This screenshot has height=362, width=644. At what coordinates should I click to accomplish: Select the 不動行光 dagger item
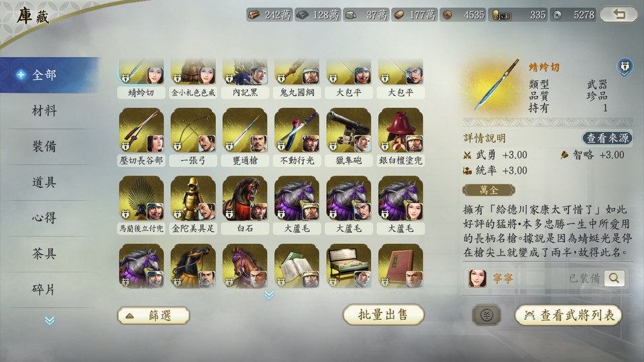point(297,137)
